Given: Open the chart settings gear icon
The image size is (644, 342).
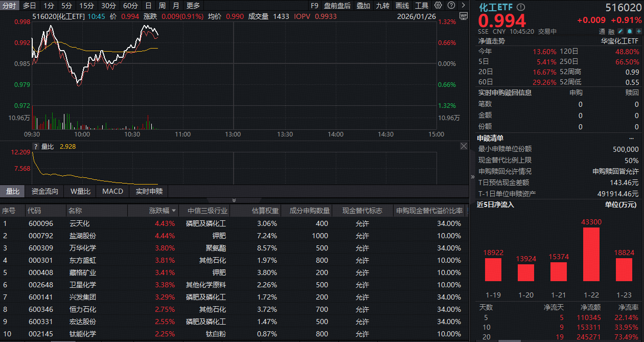Looking at the screenshot, I should click(438, 5).
